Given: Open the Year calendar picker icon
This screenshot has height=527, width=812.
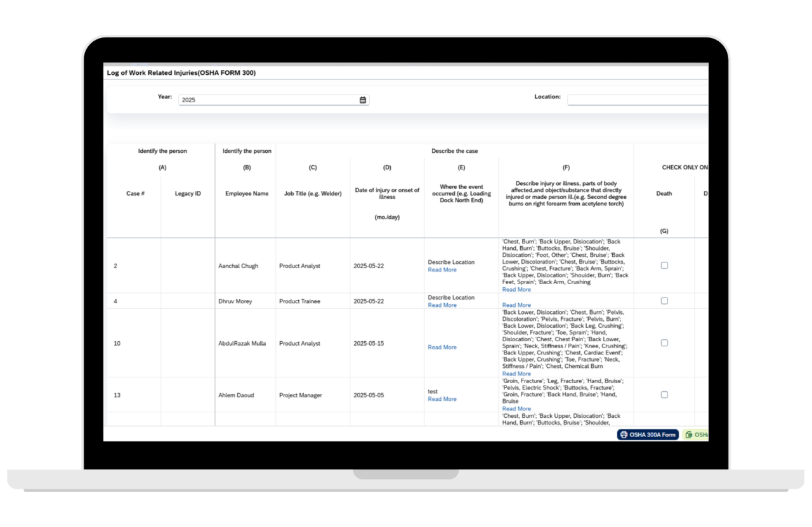Looking at the screenshot, I should pos(363,100).
